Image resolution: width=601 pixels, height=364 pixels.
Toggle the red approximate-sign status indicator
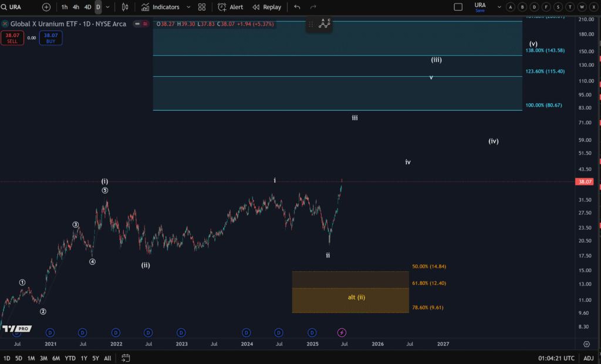click(146, 23)
